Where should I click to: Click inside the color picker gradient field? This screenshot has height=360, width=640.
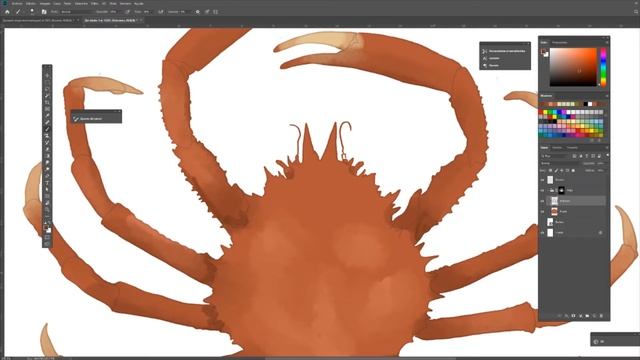[x=573, y=67]
